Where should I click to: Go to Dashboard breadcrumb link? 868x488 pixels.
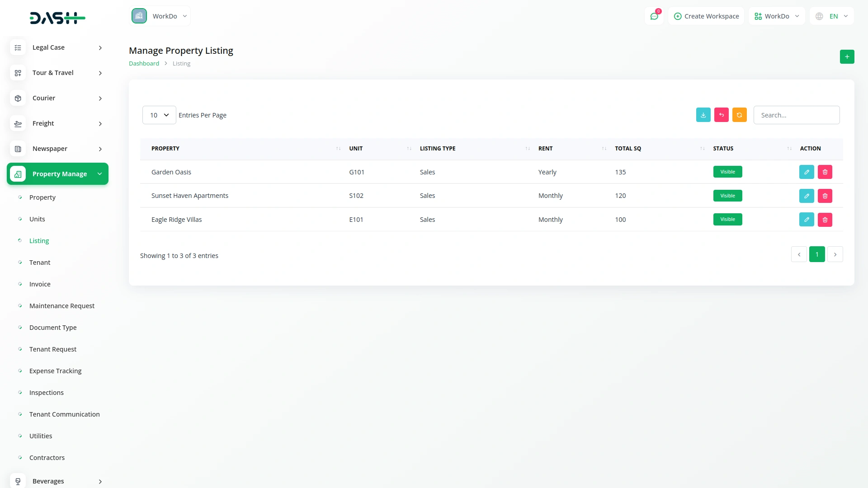point(144,63)
